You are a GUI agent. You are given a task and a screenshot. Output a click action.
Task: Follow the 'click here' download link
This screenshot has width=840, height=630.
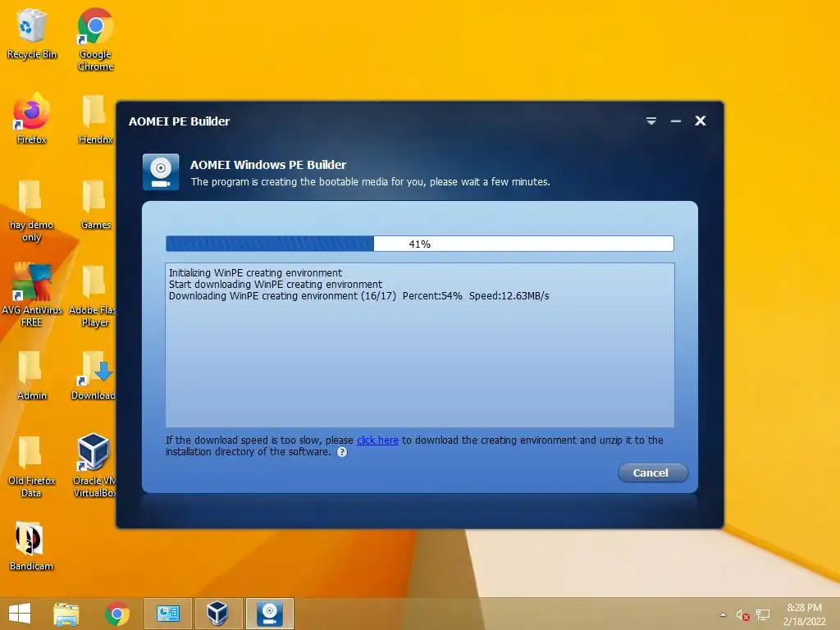click(377, 440)
